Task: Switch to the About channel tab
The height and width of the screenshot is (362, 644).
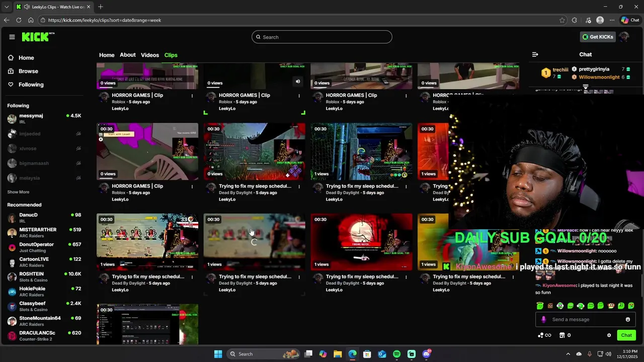Action: point(128,55)
